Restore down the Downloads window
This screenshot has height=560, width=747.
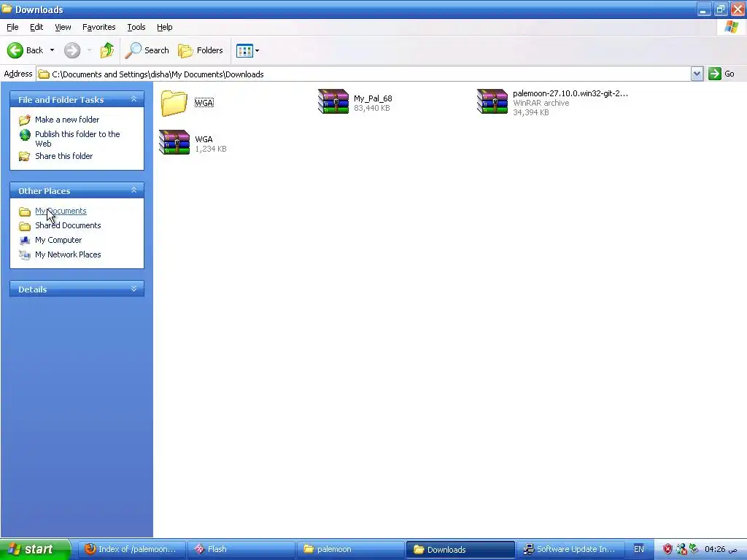click(721, 9)
